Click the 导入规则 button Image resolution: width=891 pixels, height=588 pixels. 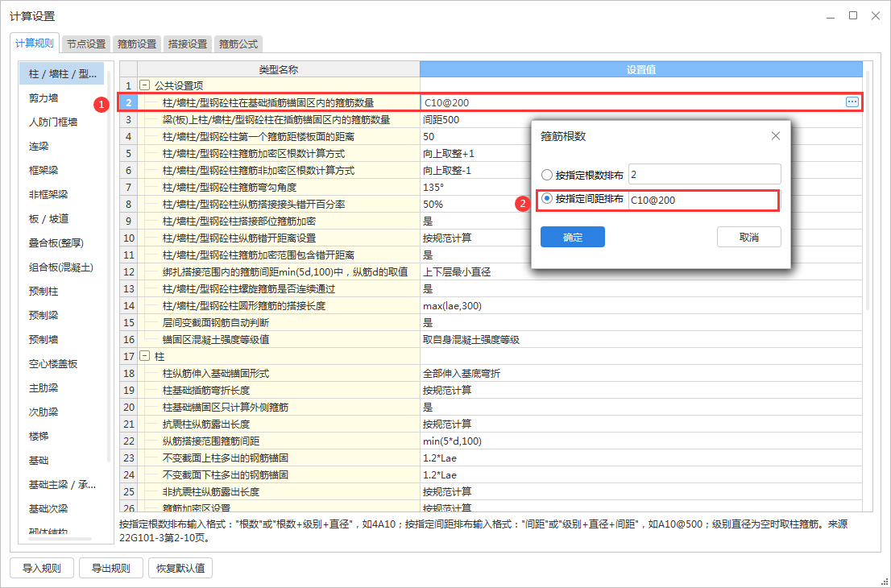coord(41,568)
